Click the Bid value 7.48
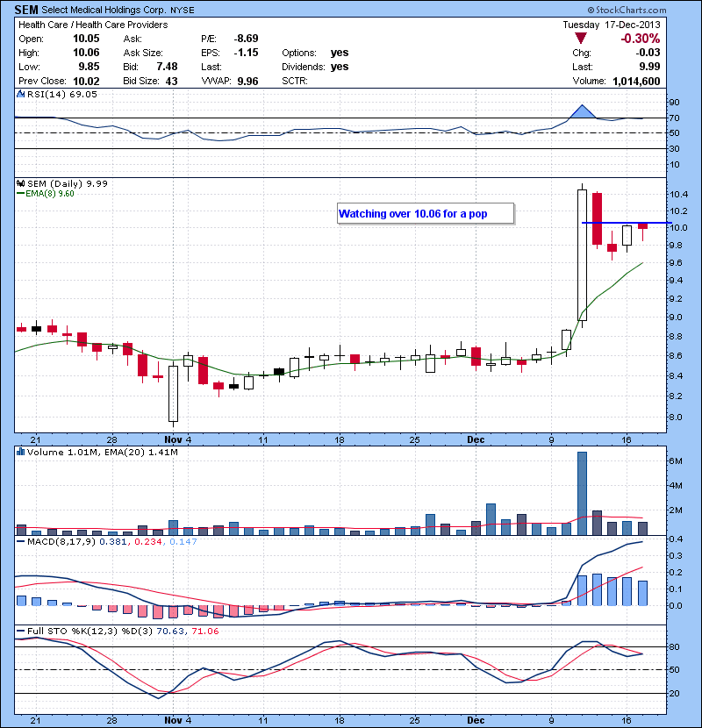 (x=167, y=67)
